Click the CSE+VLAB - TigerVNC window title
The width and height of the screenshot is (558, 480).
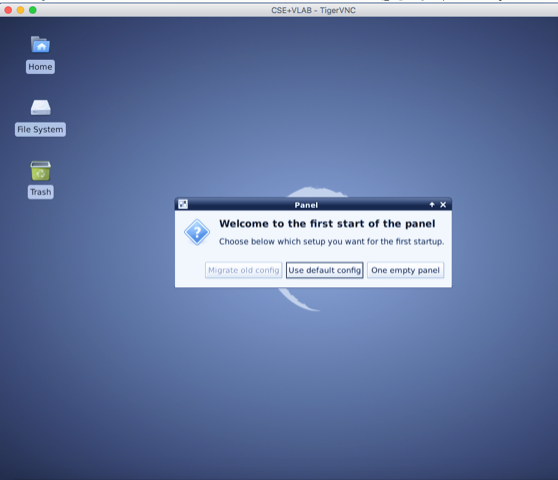313,10
